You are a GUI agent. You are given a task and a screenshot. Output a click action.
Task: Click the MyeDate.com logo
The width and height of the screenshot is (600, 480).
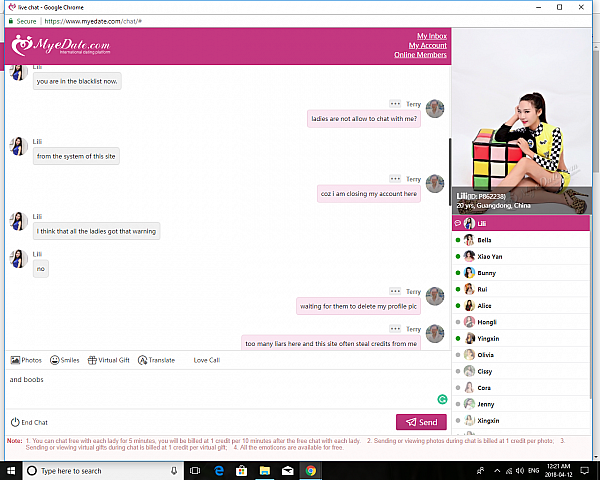coord(62,46)
